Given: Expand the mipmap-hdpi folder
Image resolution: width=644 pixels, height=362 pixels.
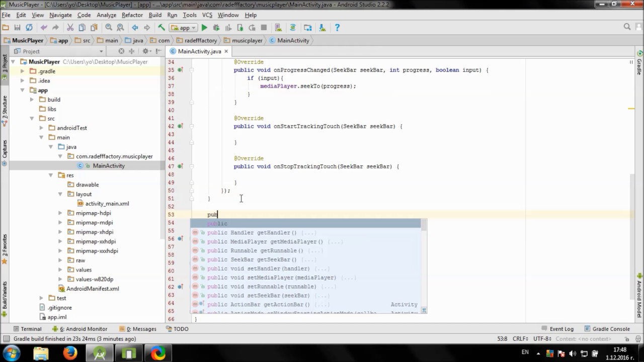Looking at the screenshot, I should (x=60, y=213).
